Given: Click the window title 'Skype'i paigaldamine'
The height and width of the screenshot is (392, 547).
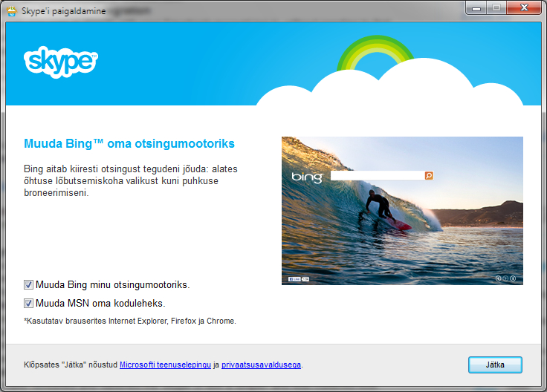Looking at the screenshot, I should [63, 11].
